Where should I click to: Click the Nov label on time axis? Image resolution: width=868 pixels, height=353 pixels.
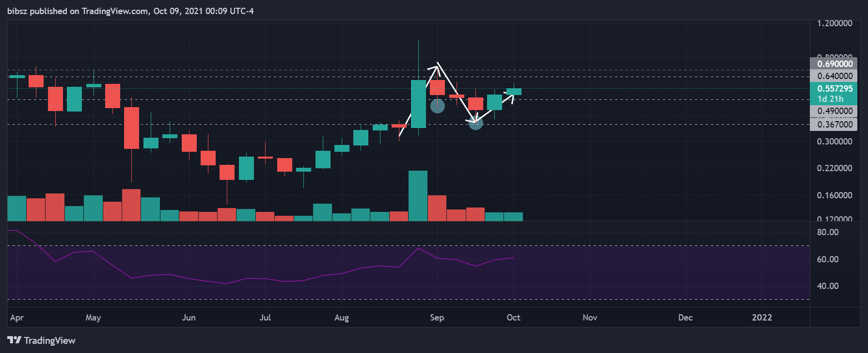[x=590, y=318]
